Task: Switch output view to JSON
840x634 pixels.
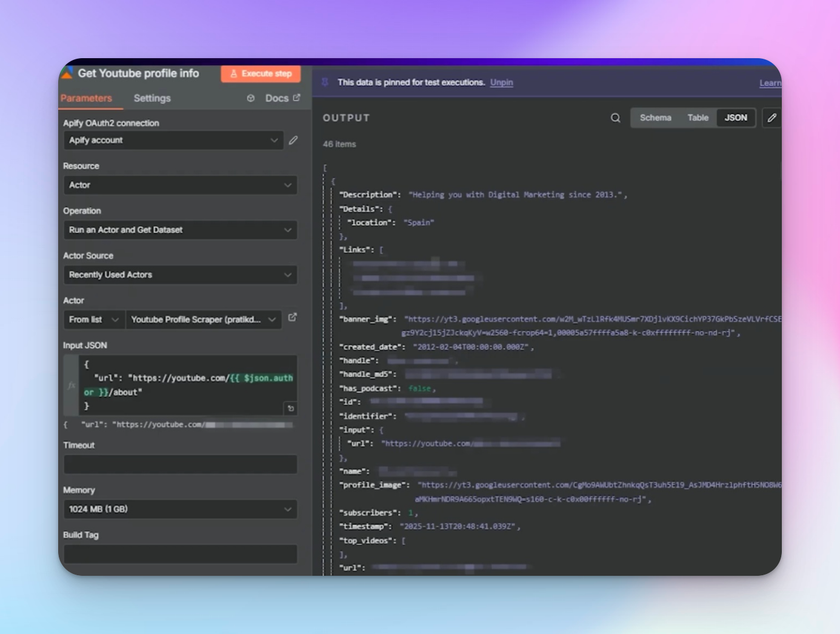Action: (736, 118)
